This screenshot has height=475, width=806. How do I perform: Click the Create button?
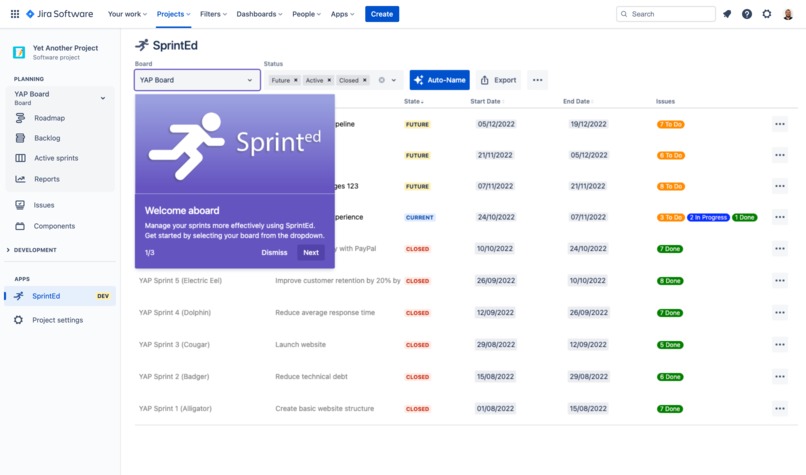(382, 14)
